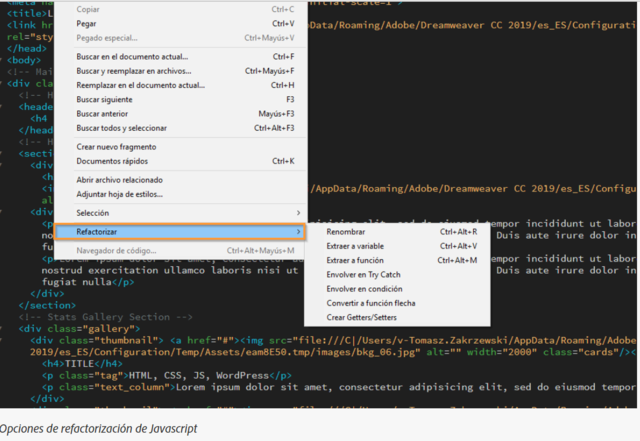Image resolution: width=640 pixels, height=441 pixels.
Task: Open Buscar en el documento actual...
Action: pos(181,57)
